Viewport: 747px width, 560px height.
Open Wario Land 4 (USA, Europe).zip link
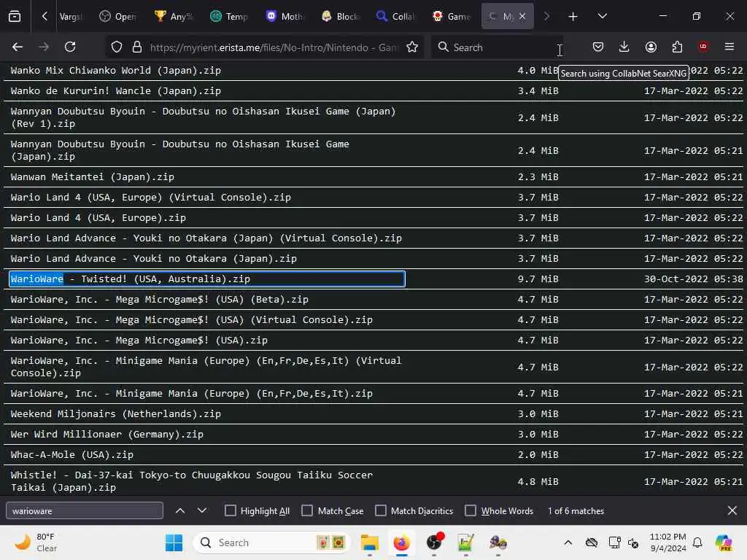point(98,217)
